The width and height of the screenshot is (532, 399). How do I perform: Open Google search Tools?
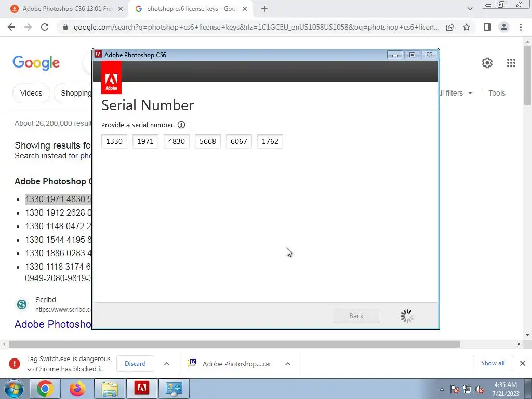coord(497,93)
